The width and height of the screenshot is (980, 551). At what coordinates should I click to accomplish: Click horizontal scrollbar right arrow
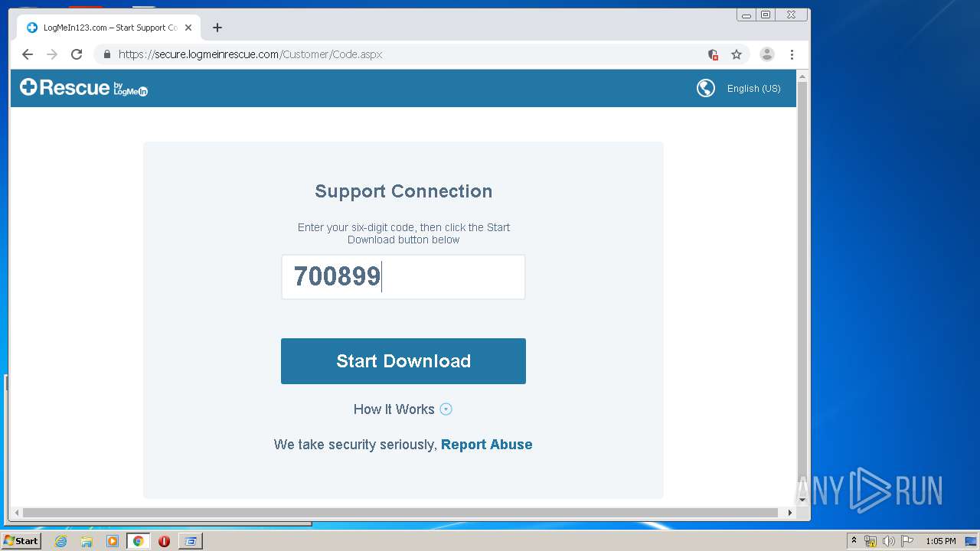click(790, 513)
